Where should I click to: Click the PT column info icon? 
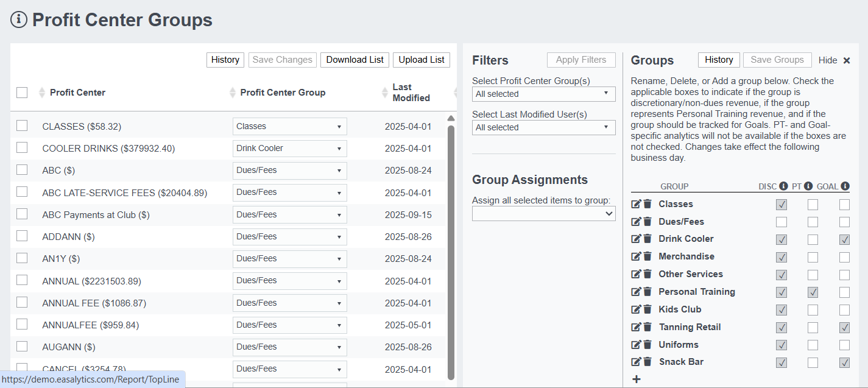coord(808,186)
